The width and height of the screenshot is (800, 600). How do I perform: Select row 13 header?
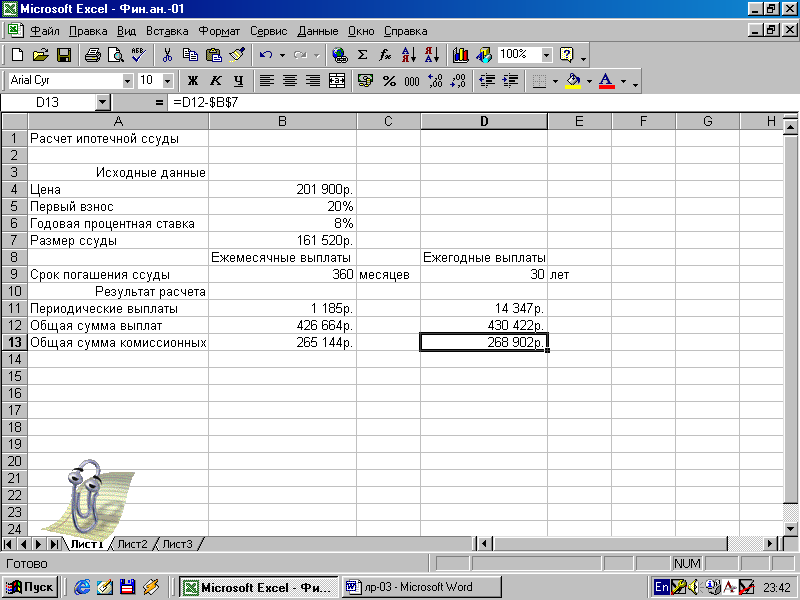(14, 342)
